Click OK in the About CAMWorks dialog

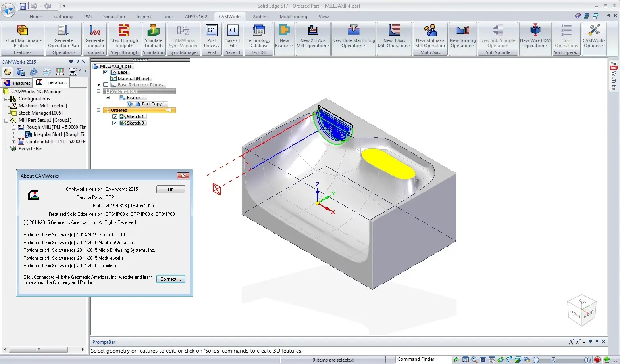[171, 190]
